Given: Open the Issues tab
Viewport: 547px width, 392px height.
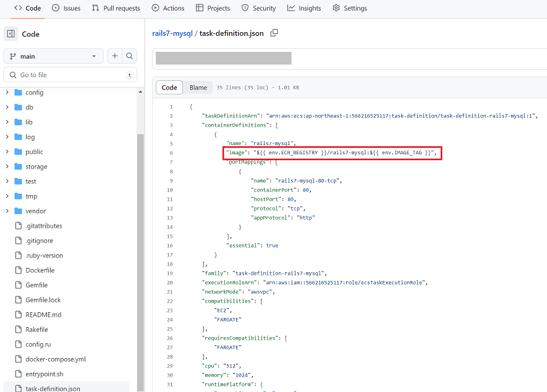Looking at the screenshot, I should click(x=66, y=8).
